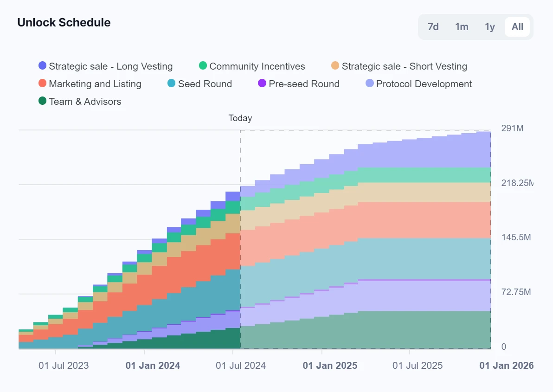Click the Team & Advisors legend dot
559x392 pixels.
point(43,102)
